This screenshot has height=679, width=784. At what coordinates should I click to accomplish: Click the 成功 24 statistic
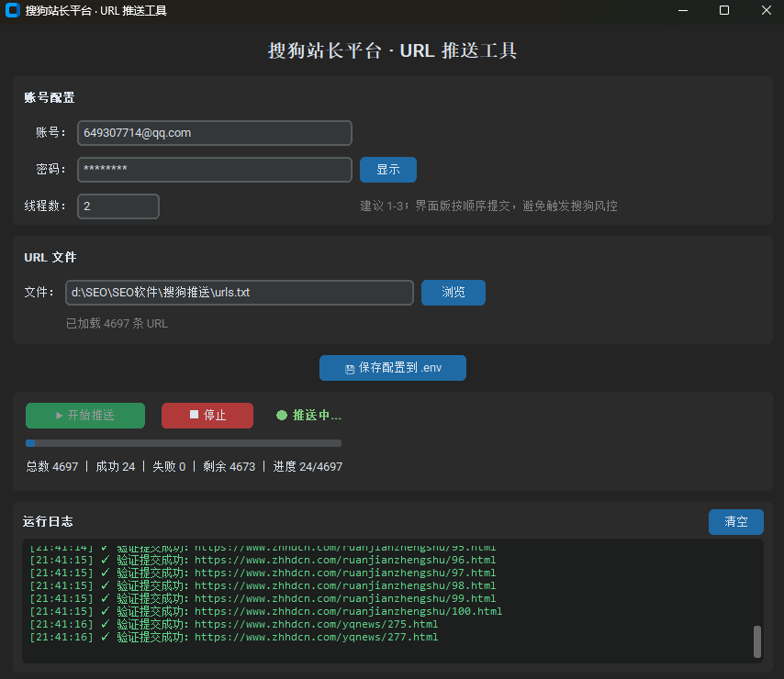coord(116,467)
